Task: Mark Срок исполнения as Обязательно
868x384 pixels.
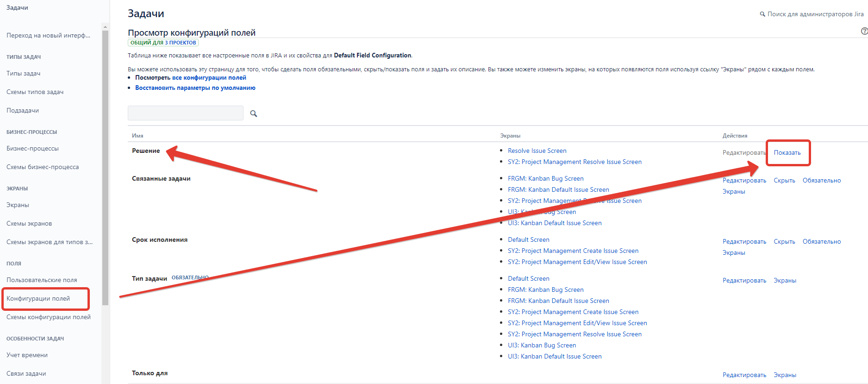Action: click(821, 242)
